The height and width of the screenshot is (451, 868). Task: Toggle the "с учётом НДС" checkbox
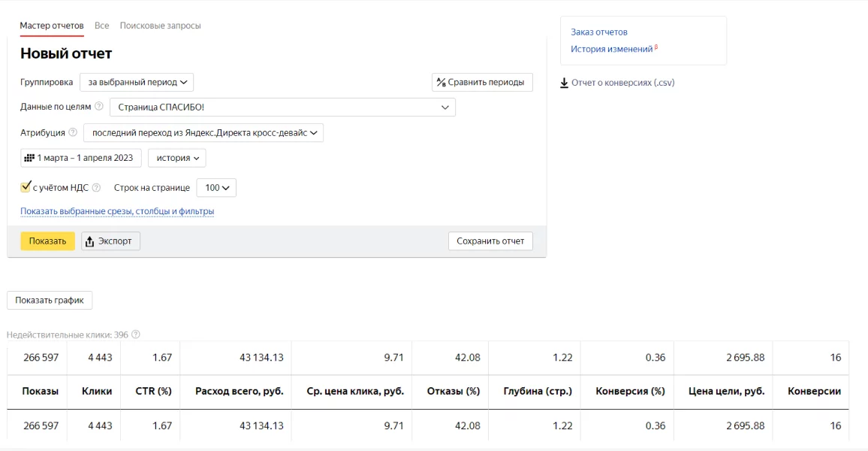click(x=26, y=187)
